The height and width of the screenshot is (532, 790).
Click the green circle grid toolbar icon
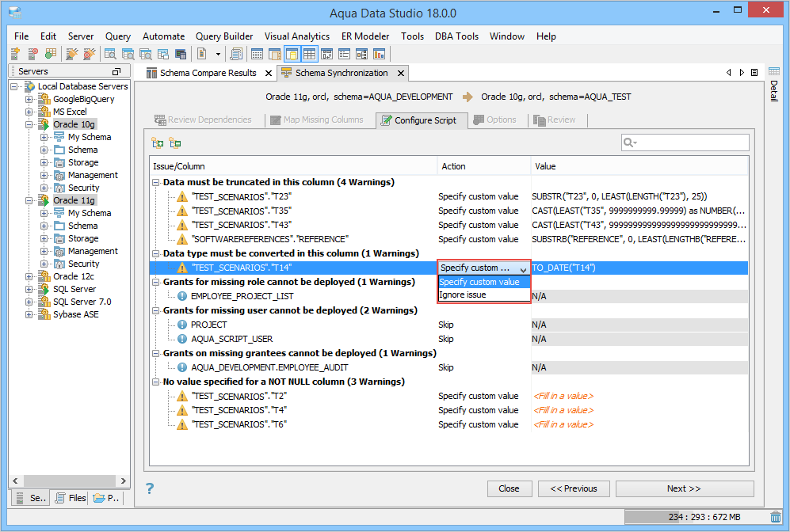pyautogui.click(x=51, y=53)
